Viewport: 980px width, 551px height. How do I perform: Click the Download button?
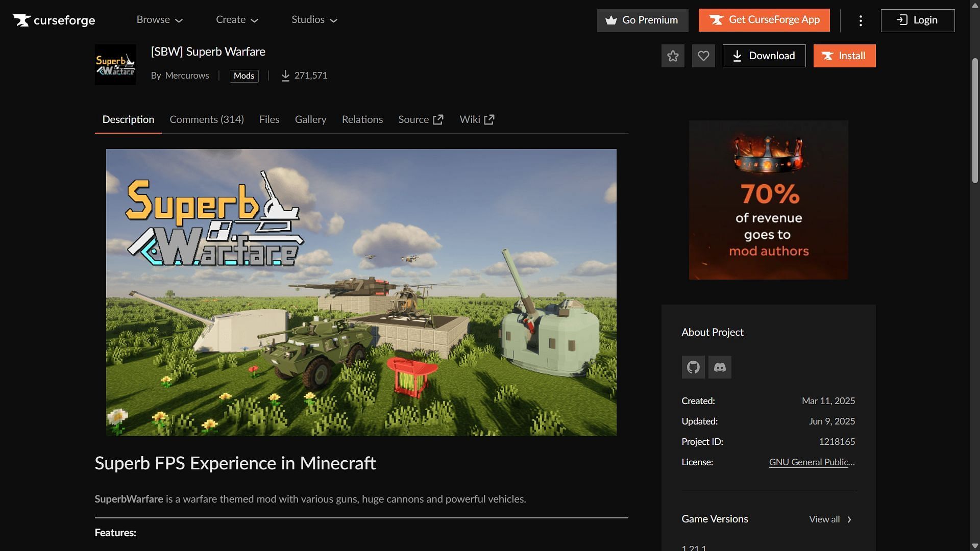tap(764, 56)
